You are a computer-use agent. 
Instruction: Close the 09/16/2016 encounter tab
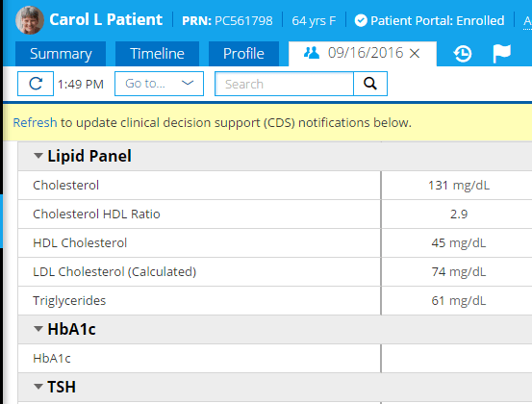click(x=415, y=53)
